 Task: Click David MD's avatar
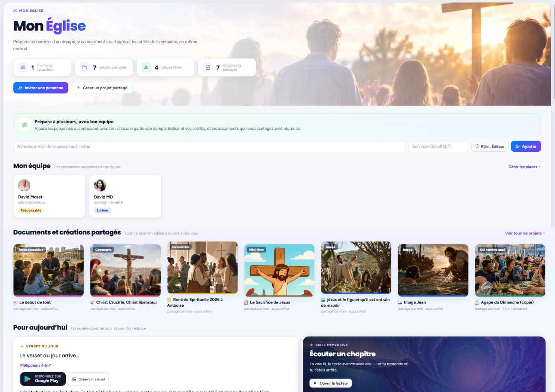pos(100,185)
